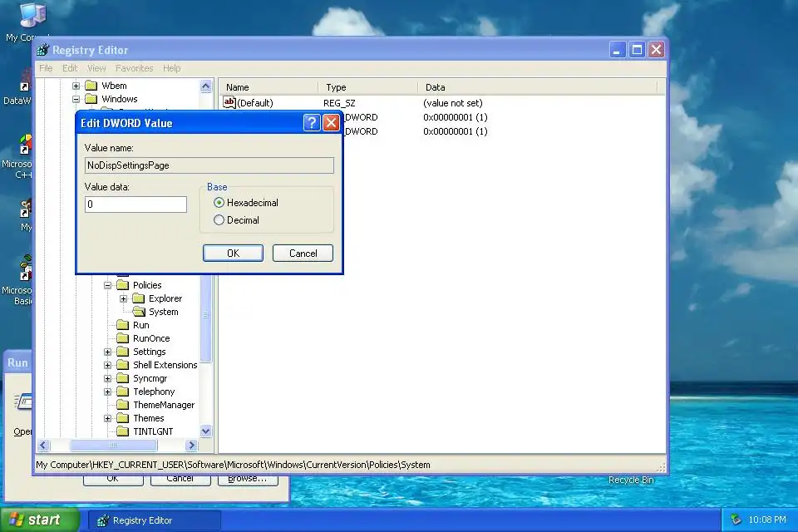This screenshot has width=798, height=532.
Task: Select the TINTLGNT folder icon
Action: tap(123, 431)
